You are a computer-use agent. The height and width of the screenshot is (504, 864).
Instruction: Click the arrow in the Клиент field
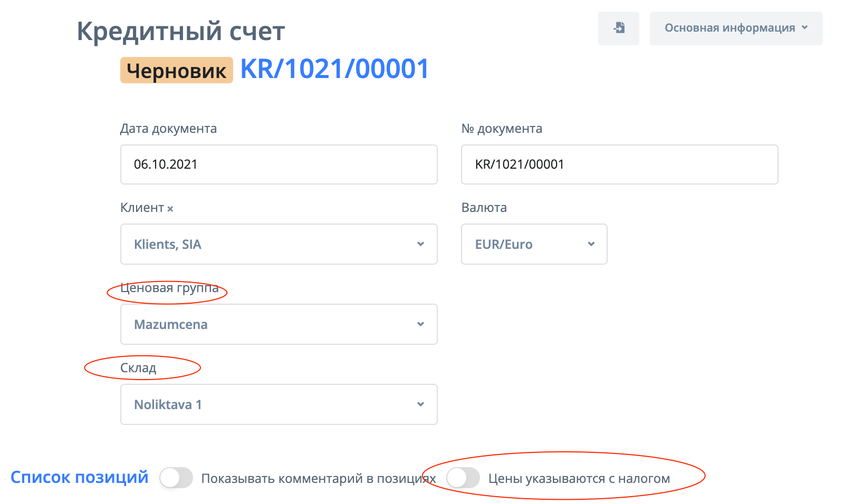[420, 244]
